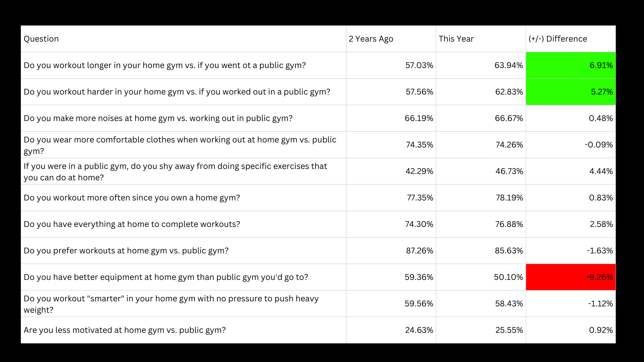Select the This Year column header
The image size is (644, 362).
pyautogui.click(x=456, y=39)
